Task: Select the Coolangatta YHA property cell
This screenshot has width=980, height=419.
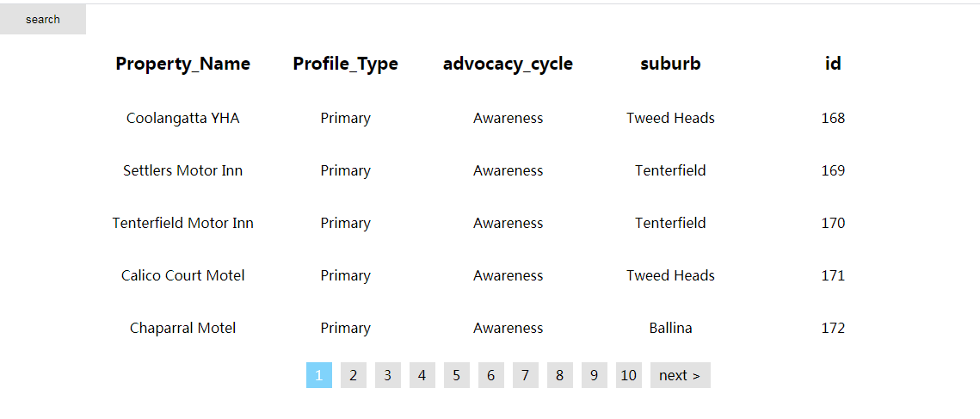Action: coord(183,118)
